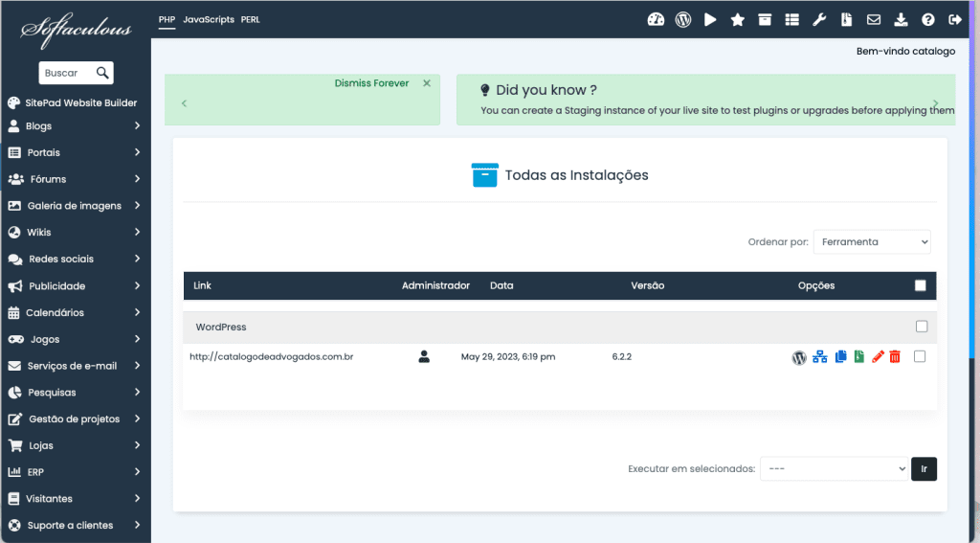Switch to the PERL tab
980x543 pixels.
pos(250,19)
